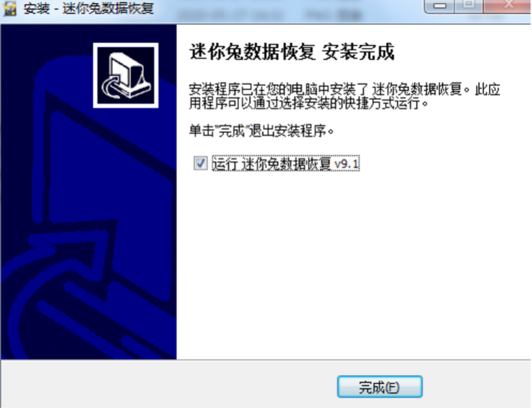Uncheck the run 迷你兔数据恢复 checkbox
The height and width of the screenshot is (410, 532).
(x=200, y=164)
